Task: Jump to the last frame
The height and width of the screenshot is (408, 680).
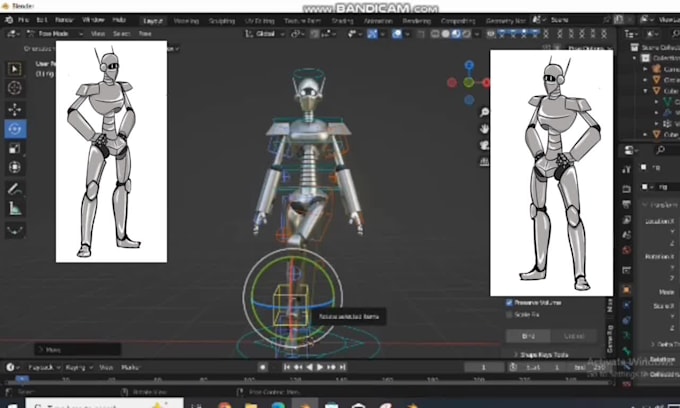Action: coord(343,367)
